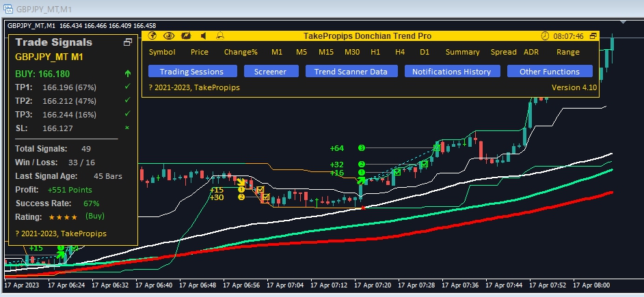Click the yellow circle 2 marker at +30
644x297 pixels.
241,197
